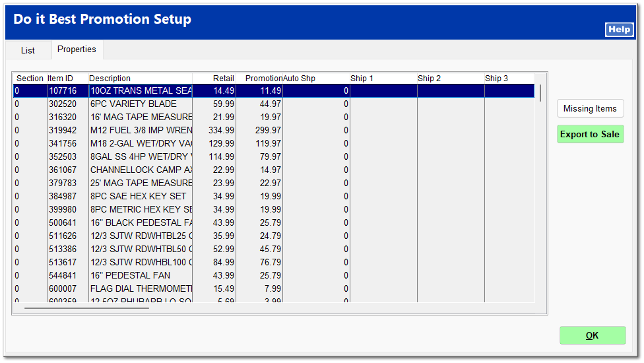Click promotion price 11.49

coord(271,91)
